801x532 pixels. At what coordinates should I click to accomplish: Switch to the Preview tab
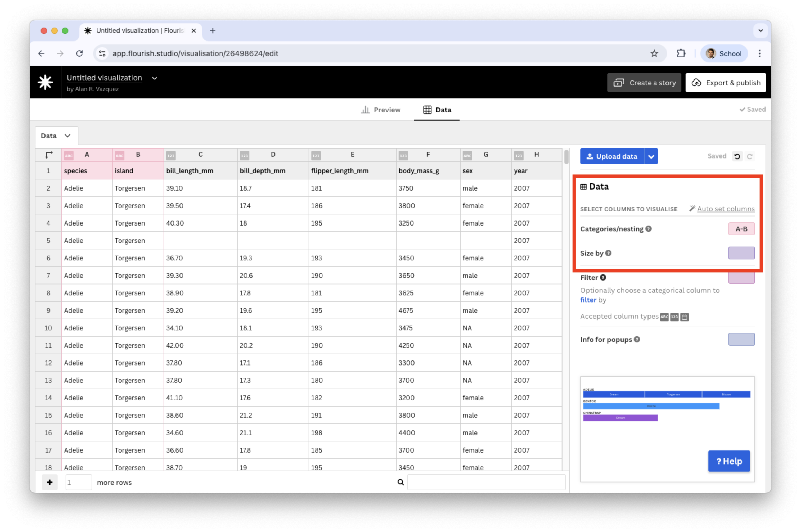click(x=381, y=110)
